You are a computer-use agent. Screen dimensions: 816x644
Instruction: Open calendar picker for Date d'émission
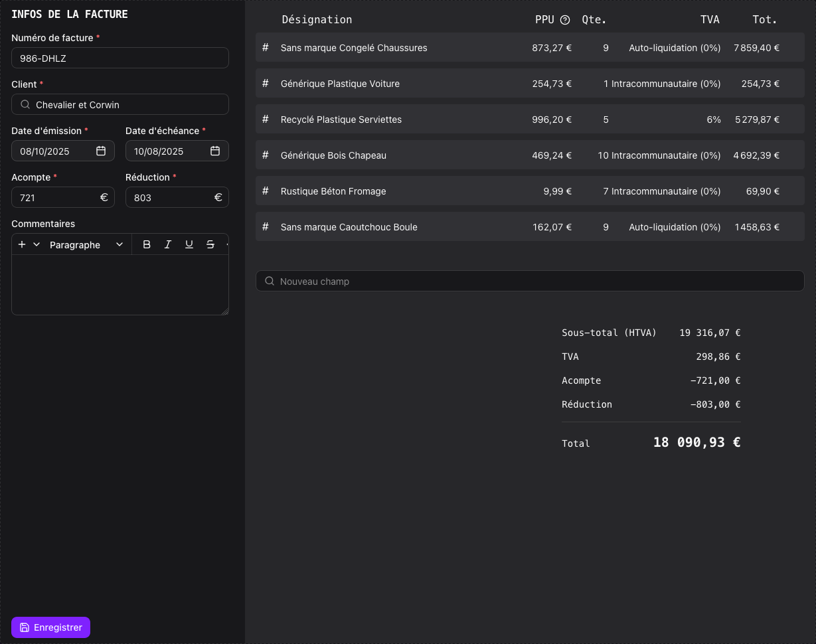(101, 151)
